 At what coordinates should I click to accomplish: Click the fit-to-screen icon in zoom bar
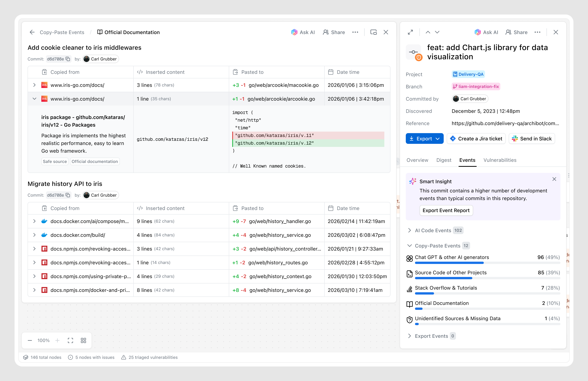coord(70,340)
